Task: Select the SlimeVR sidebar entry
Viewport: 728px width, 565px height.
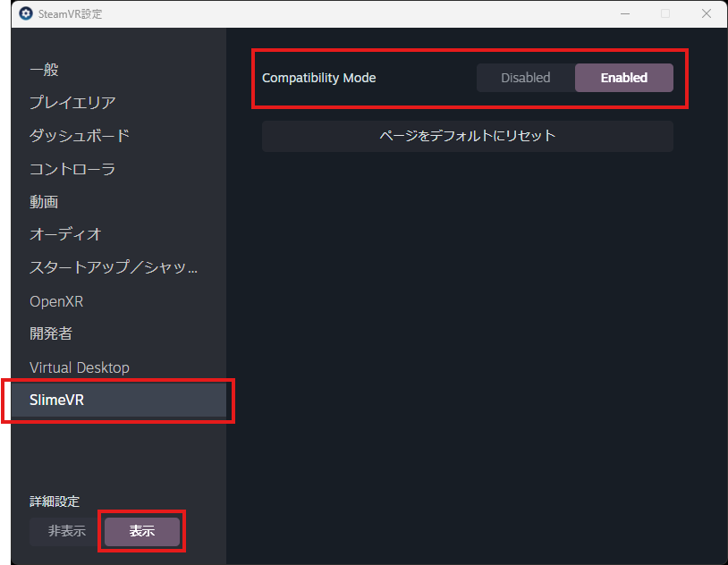Action: 118,400
